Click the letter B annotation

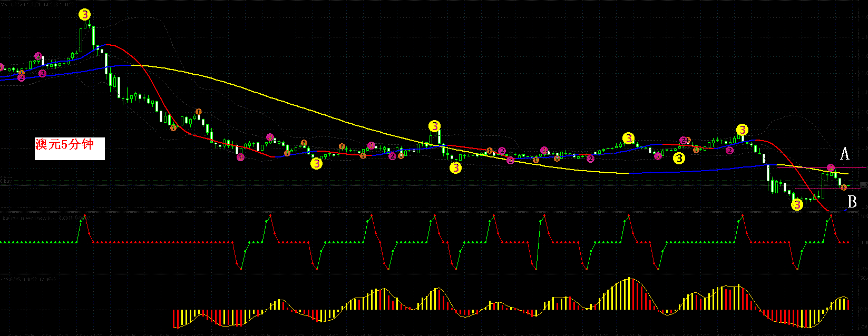coord(852,202)
